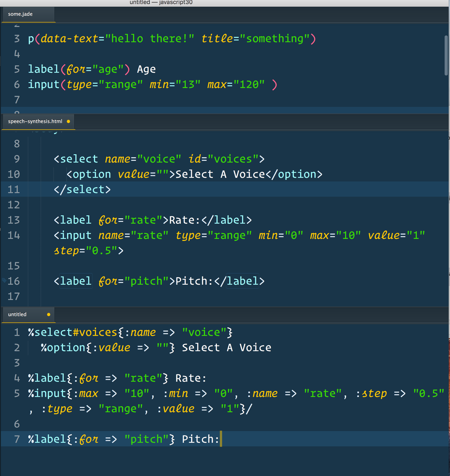Place cursor after "Pitch:" in the untitled file

click(x=220, y=440)
